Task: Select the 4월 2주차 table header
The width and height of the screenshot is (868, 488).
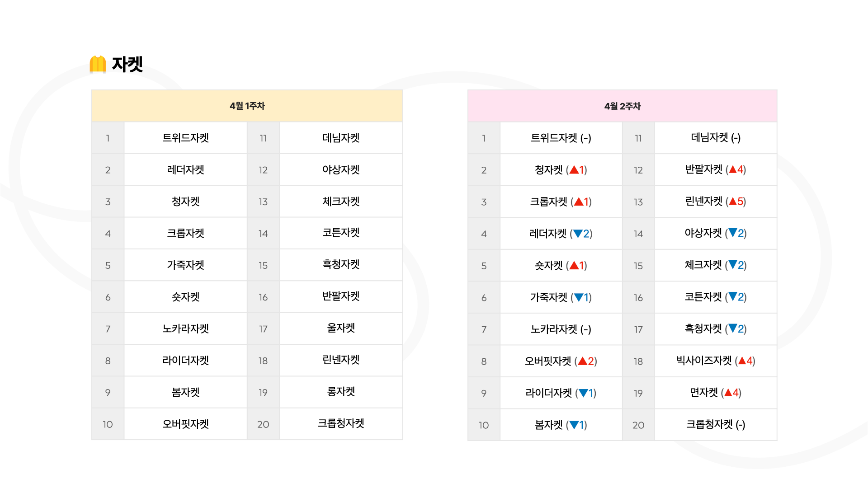Action: click(x=623, y=106)
